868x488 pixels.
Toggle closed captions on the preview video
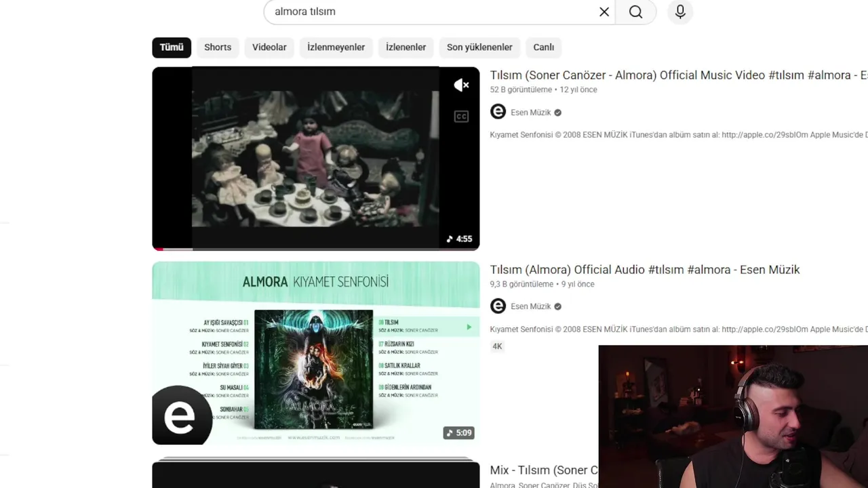pos(461,117)
